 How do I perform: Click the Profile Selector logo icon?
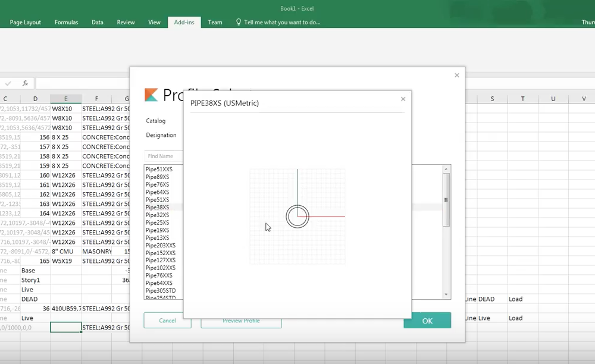coord(152,95)
